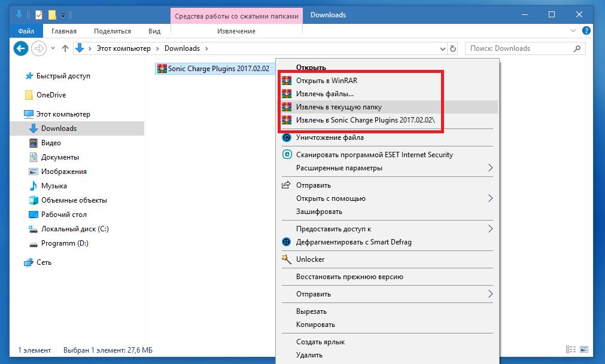Select "Документы" in navigation pane
Viewport: 605px width, 364px height.
tap(60, 157)
